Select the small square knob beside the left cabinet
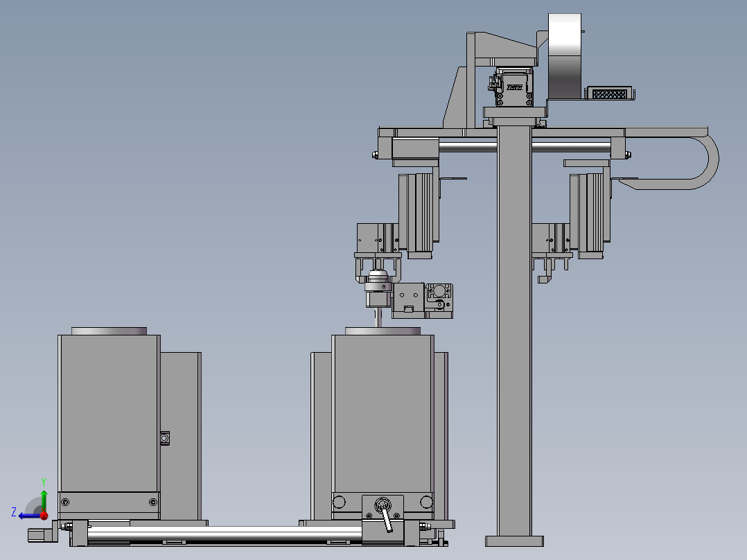Screen dimensions: 747x560 tap(164, 438)
